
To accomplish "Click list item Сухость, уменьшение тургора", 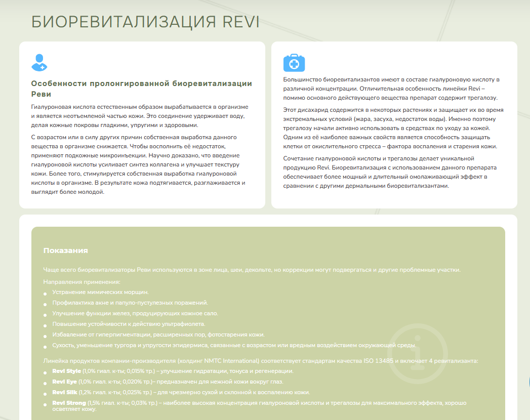I will click(x=234, y=345).
